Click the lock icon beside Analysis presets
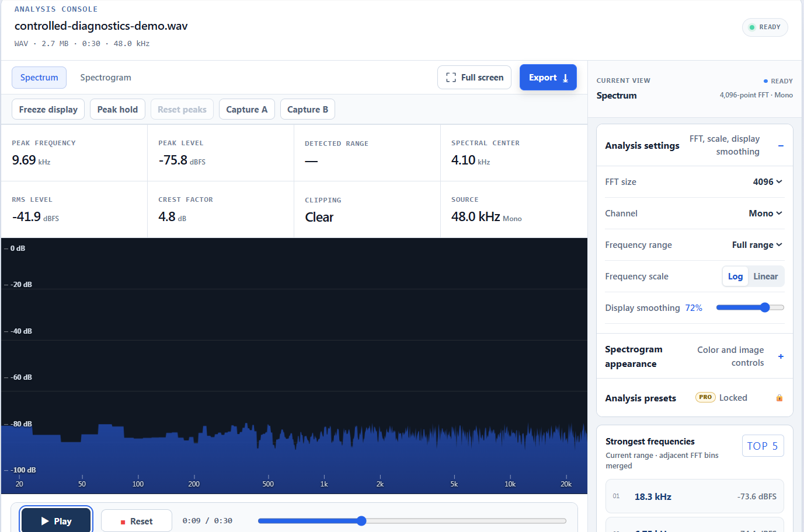This screenshot has width=804, height=532. click(x=779, y=398)
